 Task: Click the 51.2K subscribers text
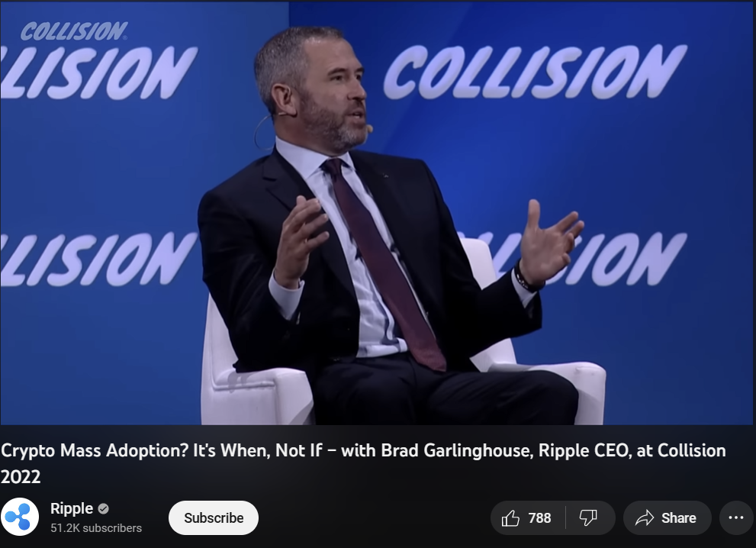(x=96, y=528)
